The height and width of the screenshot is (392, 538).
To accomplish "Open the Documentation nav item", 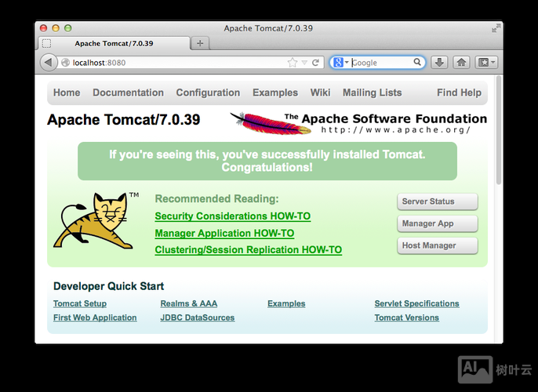I will (x=128, y=93).
